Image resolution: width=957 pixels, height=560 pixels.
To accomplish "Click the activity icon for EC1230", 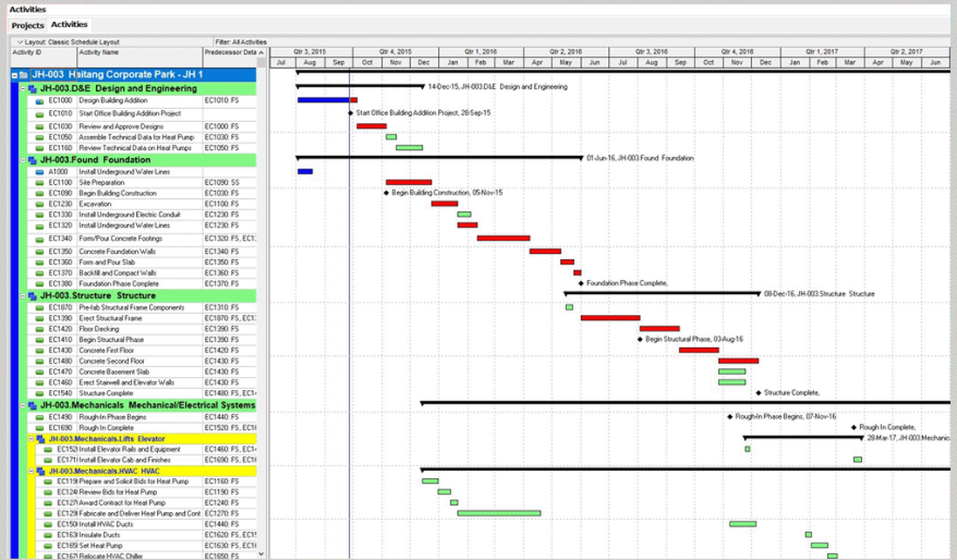I will (x=39, y=204).
